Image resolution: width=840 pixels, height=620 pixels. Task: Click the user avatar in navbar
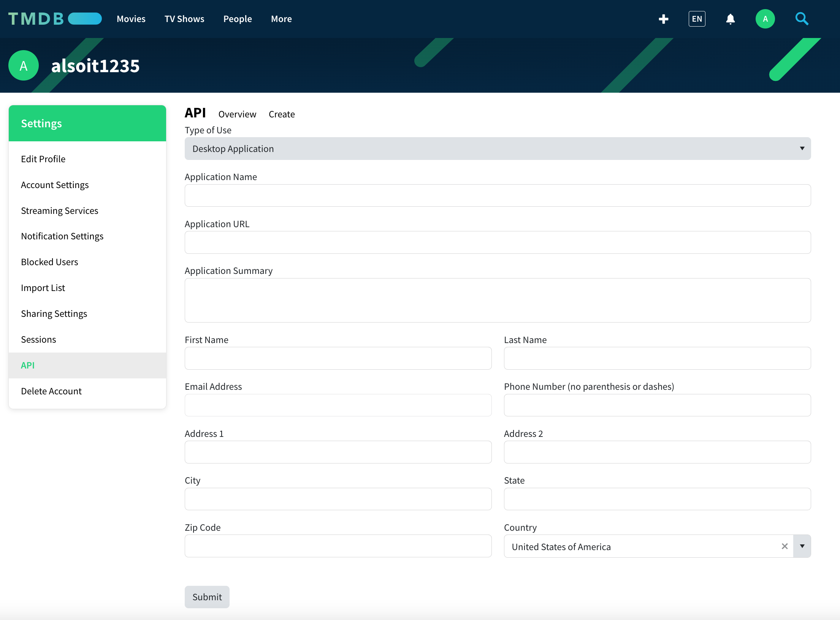click(x=765, y=19)
